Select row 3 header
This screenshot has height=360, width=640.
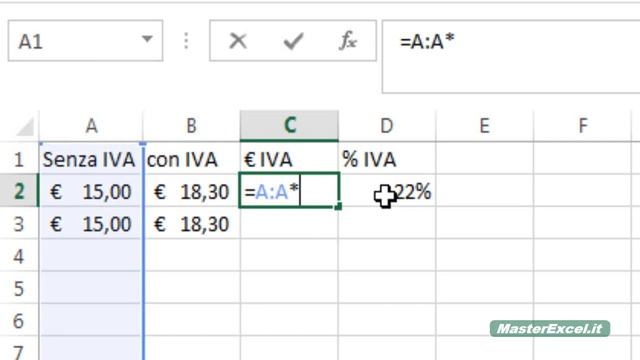(19, 224)
